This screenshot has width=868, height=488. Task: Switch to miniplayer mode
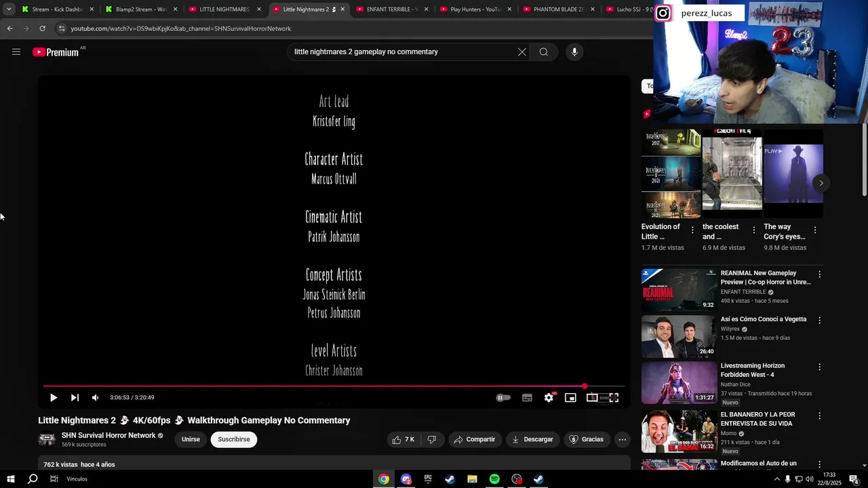pyautogui.click(x=570, y=398)
